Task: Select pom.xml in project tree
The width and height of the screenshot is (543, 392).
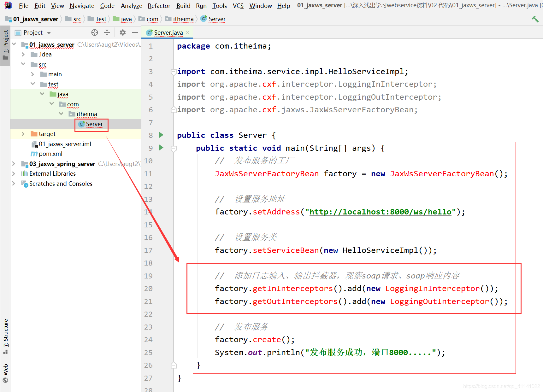Action: [x=50, y=154]
